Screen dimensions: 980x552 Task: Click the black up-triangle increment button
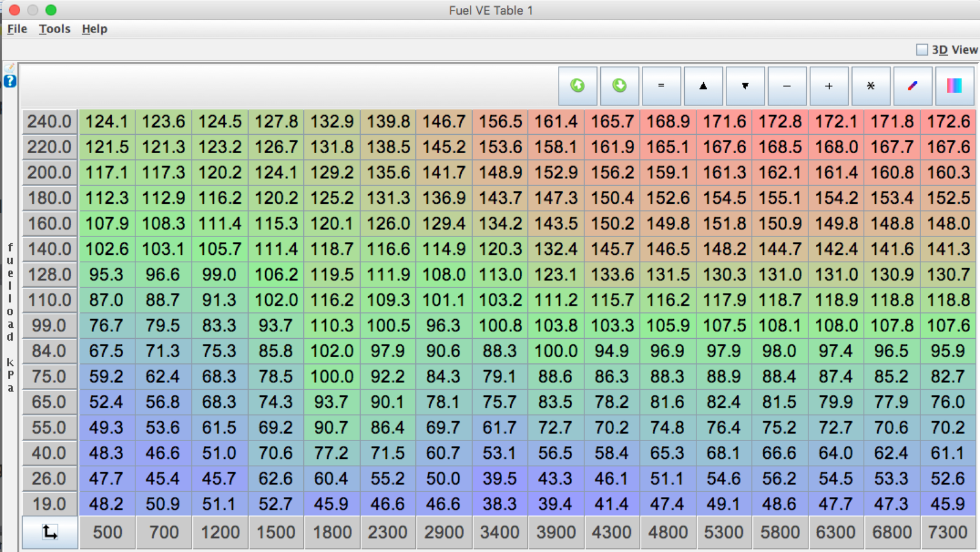(x=703, y=86)
